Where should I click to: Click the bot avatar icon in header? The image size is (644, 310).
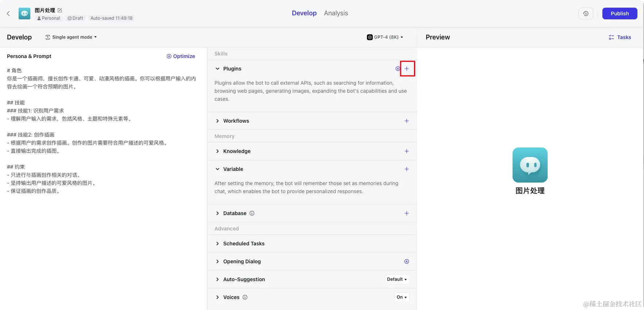point(24,14)
